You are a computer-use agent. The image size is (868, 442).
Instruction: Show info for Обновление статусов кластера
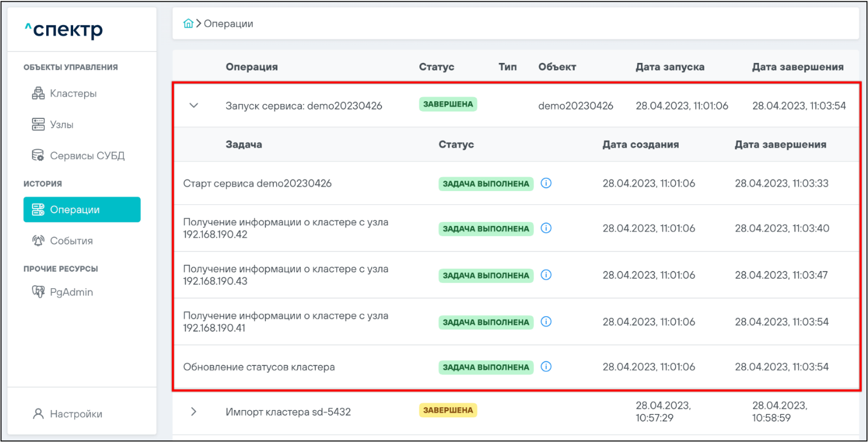click(x=546, y=367)
